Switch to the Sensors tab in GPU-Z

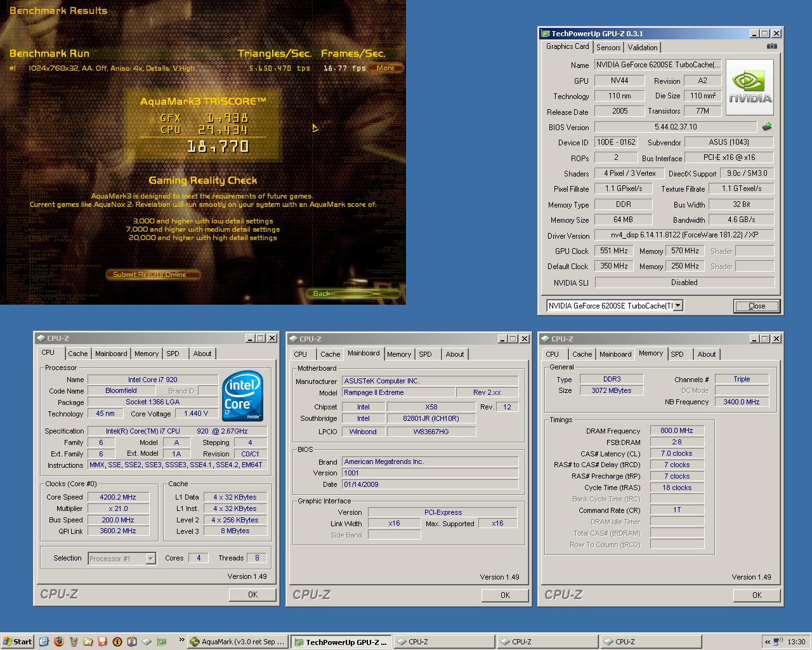(x=608, y=48)
